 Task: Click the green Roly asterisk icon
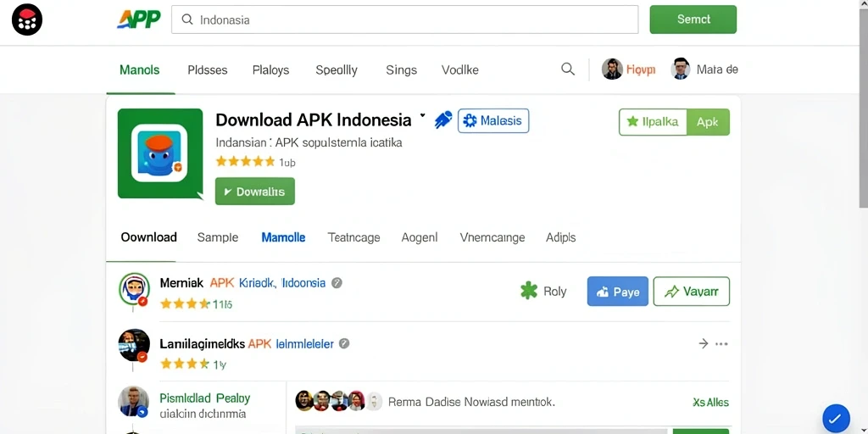529,292
